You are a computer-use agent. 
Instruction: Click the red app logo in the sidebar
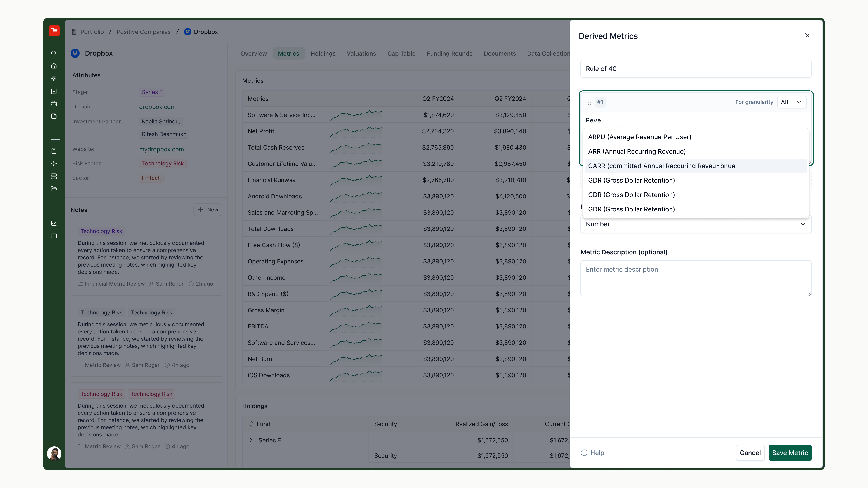(54, 31)
